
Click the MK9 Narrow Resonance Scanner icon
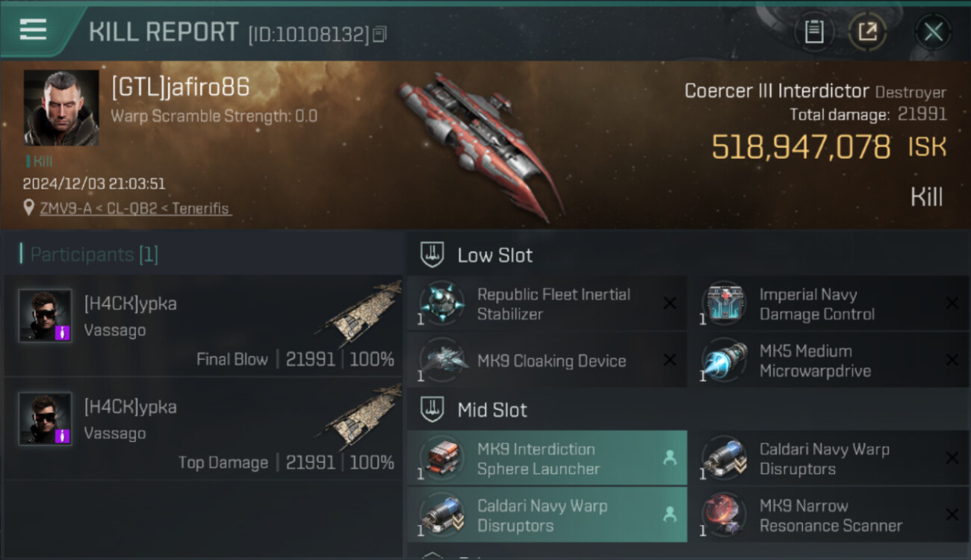click(x=725, y=515)
